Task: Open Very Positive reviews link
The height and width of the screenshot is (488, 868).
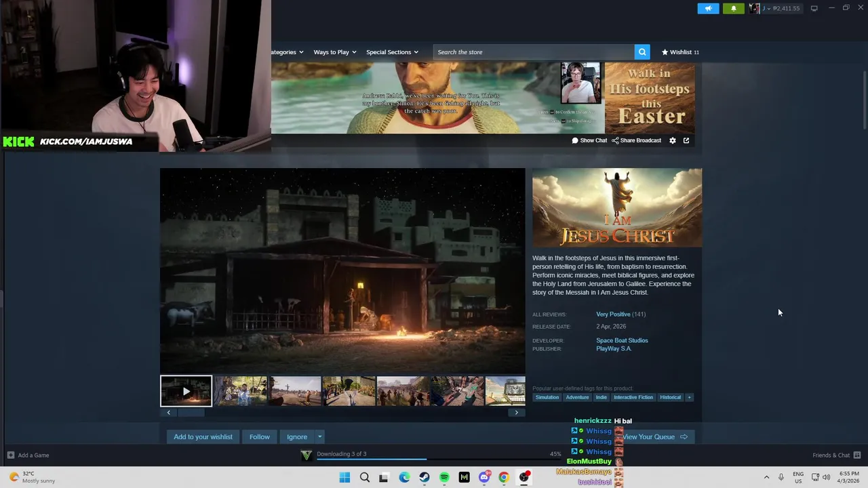Action: (613, 314)
